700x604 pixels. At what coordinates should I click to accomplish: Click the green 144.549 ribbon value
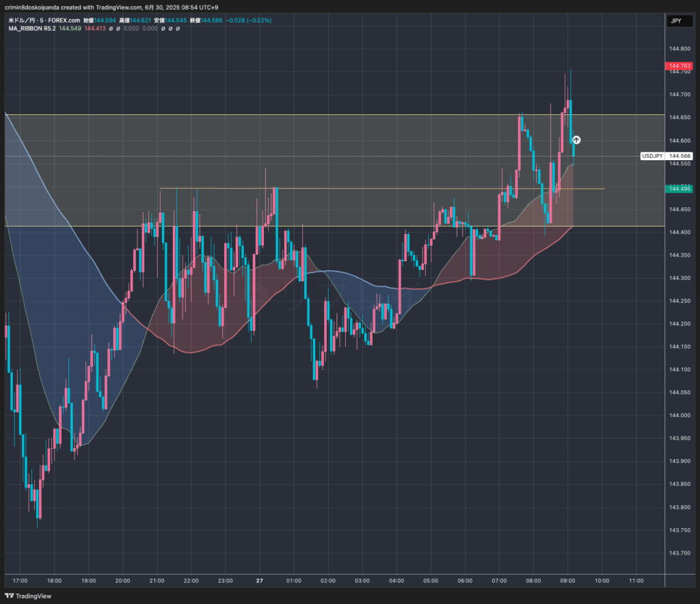(70, 28)
